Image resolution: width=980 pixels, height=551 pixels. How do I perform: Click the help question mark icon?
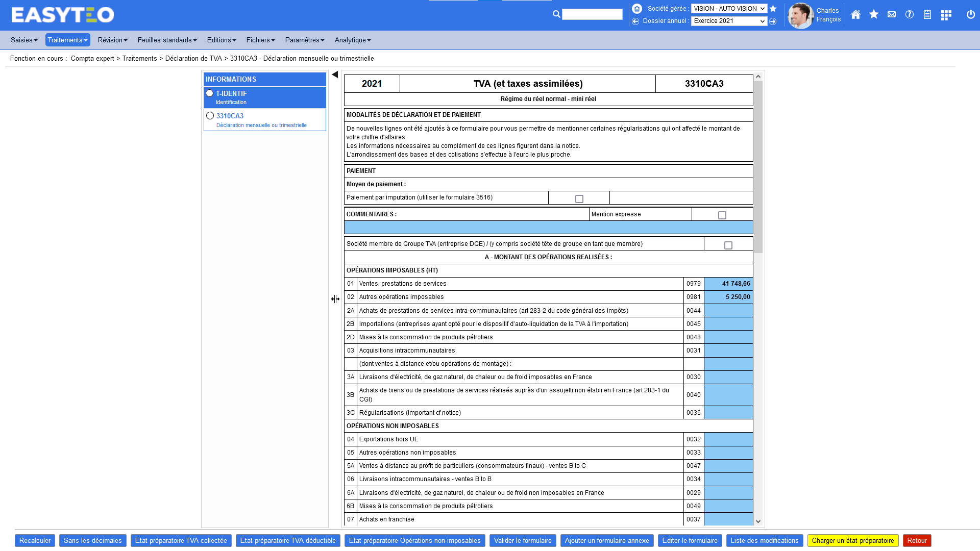click(x=910, y=15)
